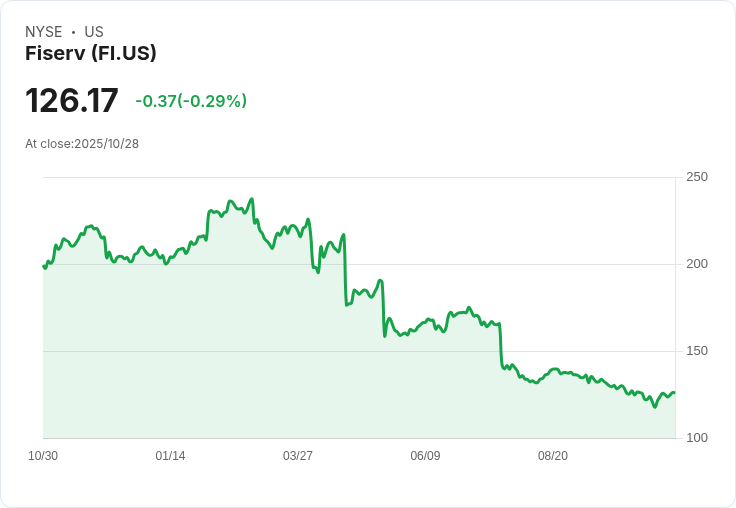Select the 150 price axis label
This screenshot has width=736, height=508.
[697, 352]
